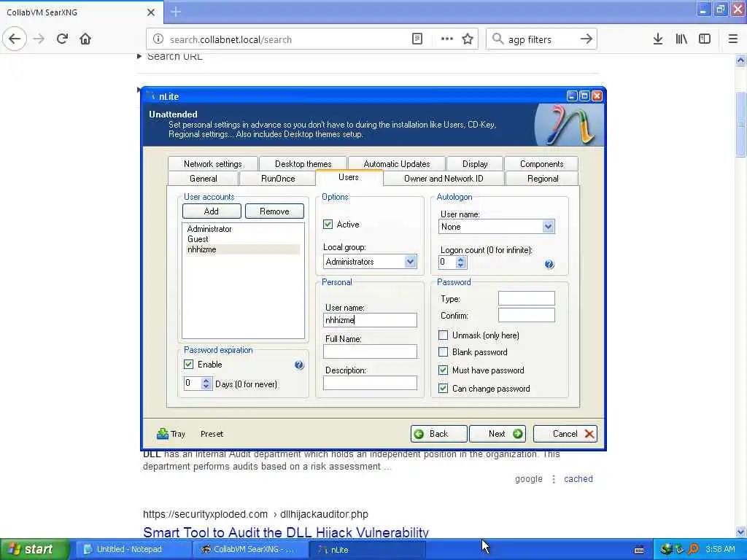Switch to Desktop themes tab
747x560 pixels.
click(303, 164)
